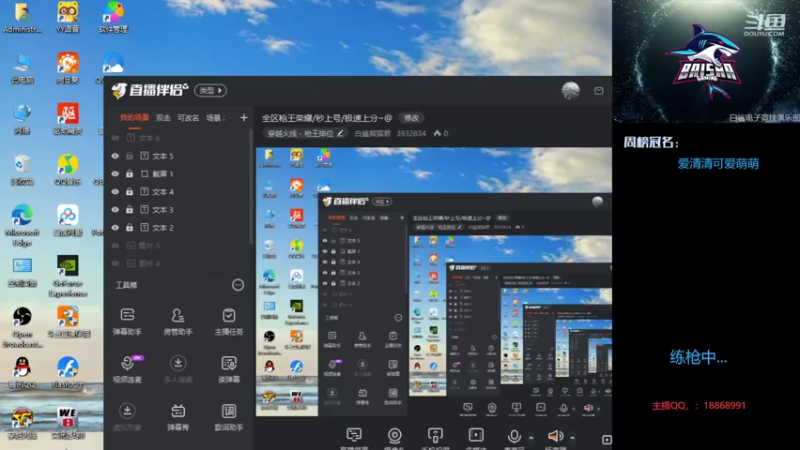Viewport: 800px width, 450px height.
Task: Hide the 截屏 1 layer via eye icon
Action: coord(115,174)
